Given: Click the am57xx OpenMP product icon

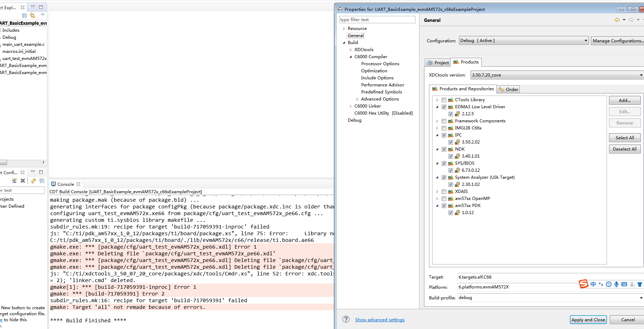Looking at the screenshot, I should click(451, 199).
